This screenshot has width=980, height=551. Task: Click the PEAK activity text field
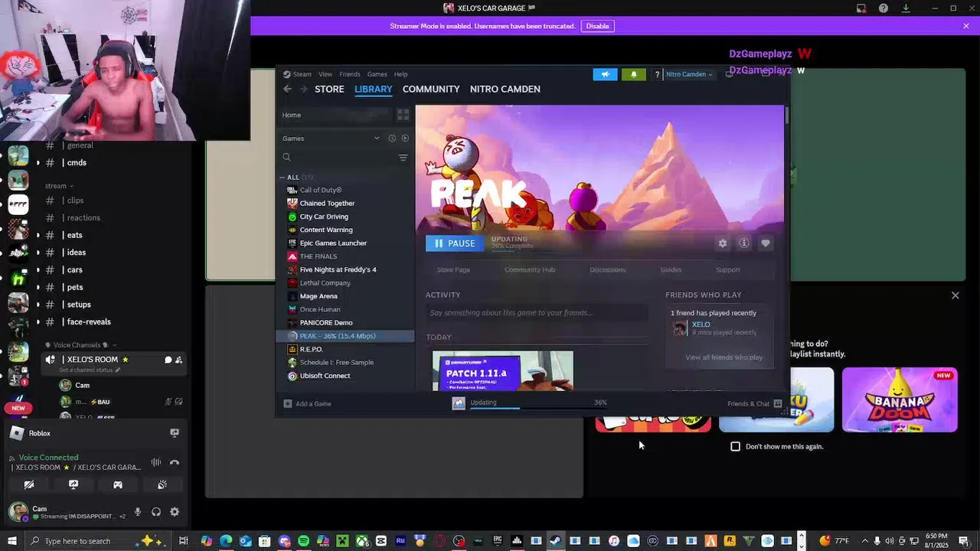click(x=537, y=312)
